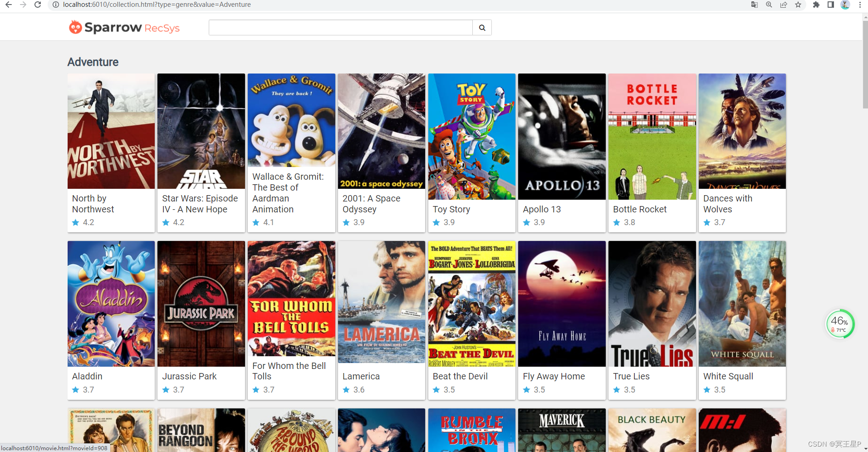This screenshot has height=452, width=868.
Task: Click the browser forward arrow
Action: [23, 5]
